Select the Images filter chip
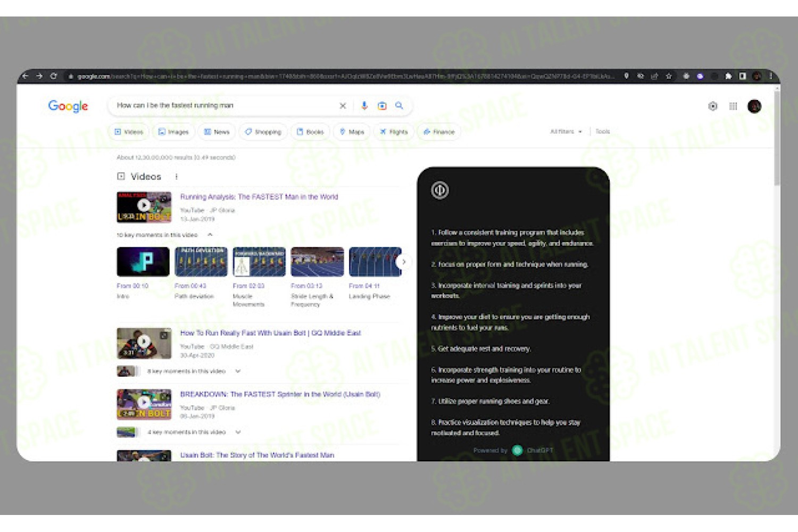Image resolution: width=798 pixels, height=532 pixels. 173,131
